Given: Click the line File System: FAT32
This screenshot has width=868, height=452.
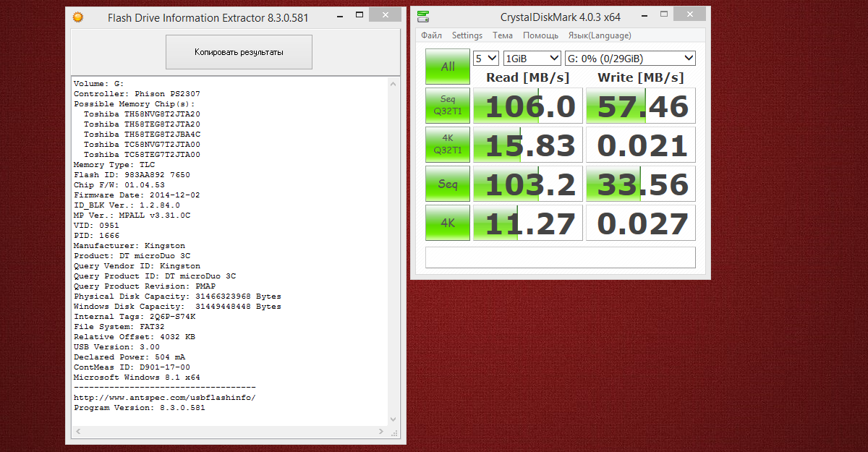Looking at the screenshot, I should pyautogui.click(x=119, y=327).
